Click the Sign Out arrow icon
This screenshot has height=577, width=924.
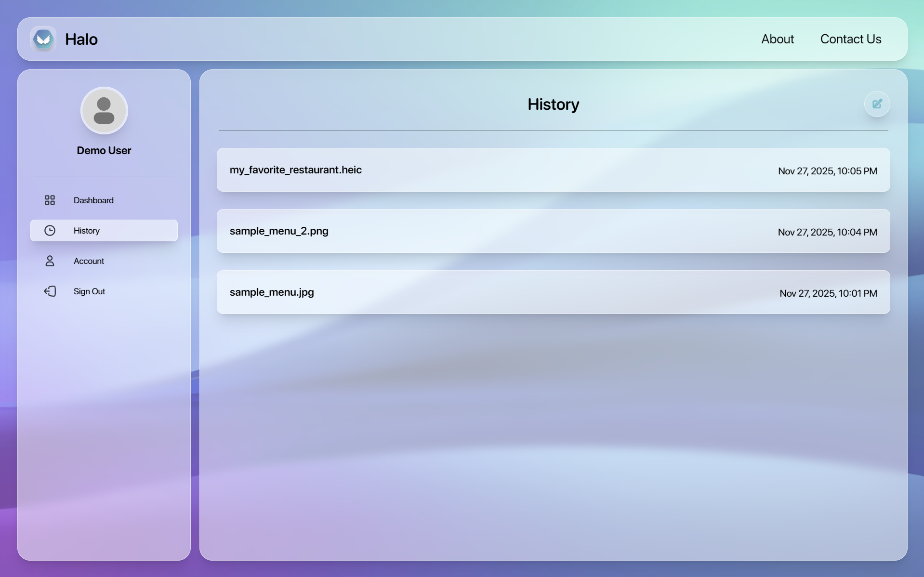[x=50, y=291]
